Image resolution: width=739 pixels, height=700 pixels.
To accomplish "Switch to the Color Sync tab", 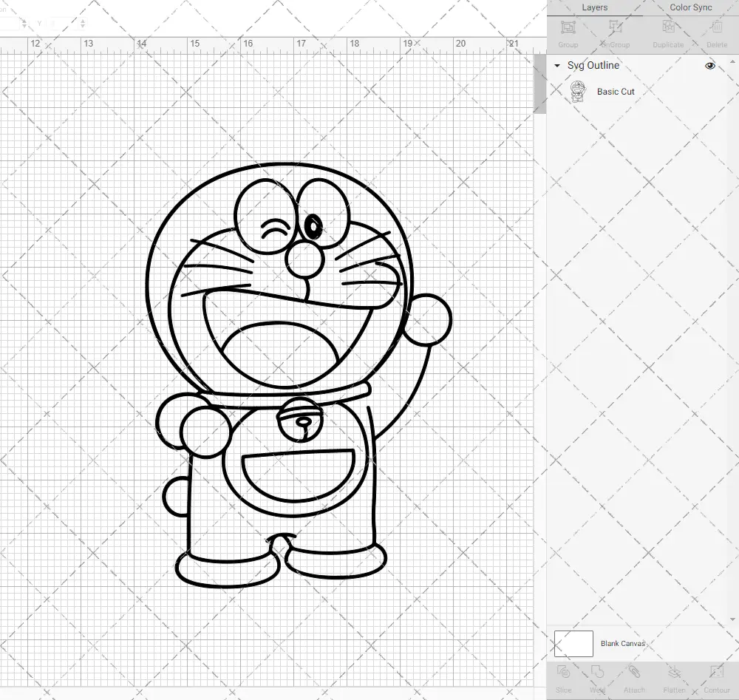I will pyautogui.click(x=690, y=7).
